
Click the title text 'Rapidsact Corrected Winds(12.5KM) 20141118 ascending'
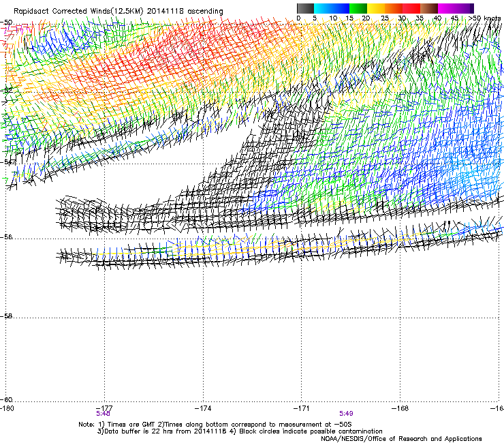pyautogui.click(x=119, y=11)
